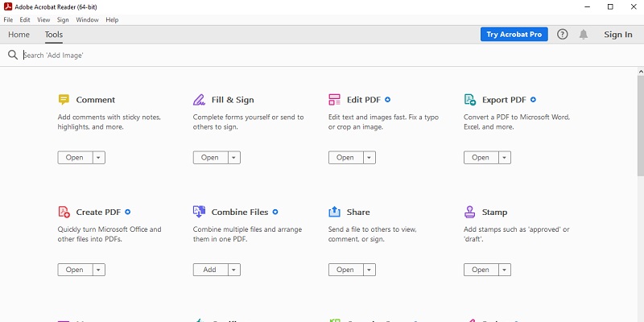Click the Sign In link
Image resolution: width=644 pixels, height=322 pixels.
(x=618, y=35)
